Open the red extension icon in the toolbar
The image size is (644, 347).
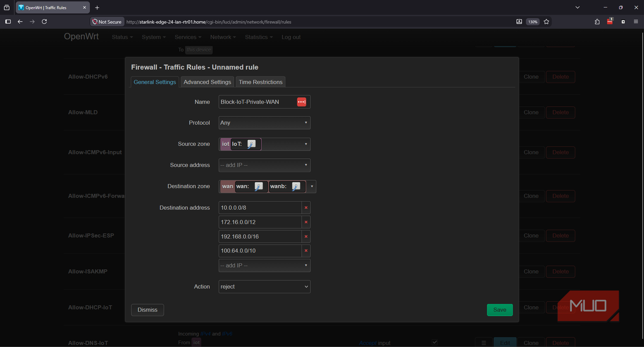click(x=610, y=22)
